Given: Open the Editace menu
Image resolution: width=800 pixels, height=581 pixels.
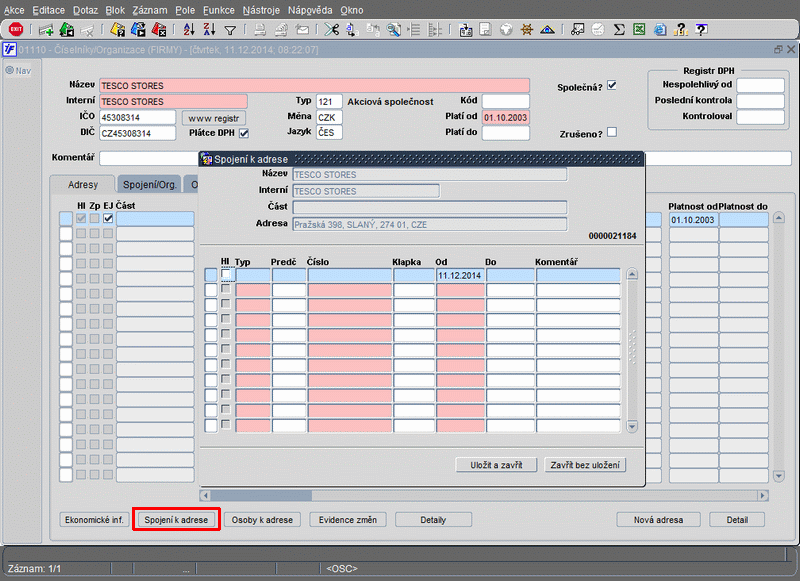Looking at the screenshot, I should click(48, 10).
